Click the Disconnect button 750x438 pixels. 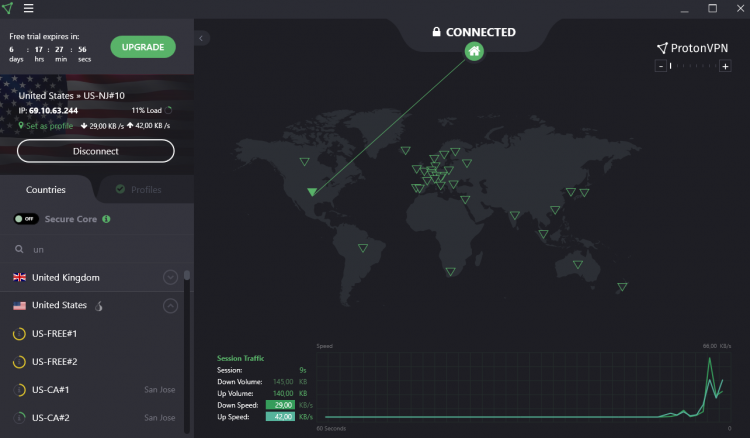click(96, 151)
